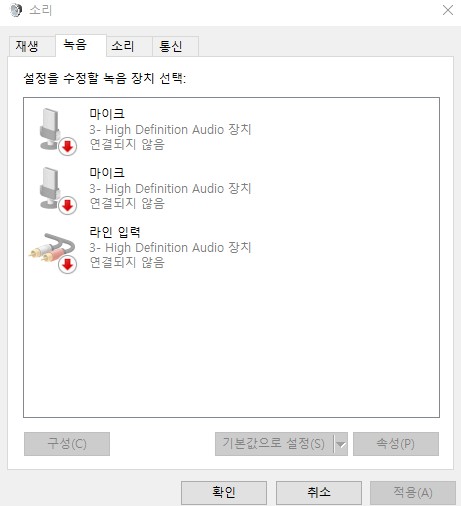Click the 기본값으로 설정(S) button
461x506 pixels.
274,444
